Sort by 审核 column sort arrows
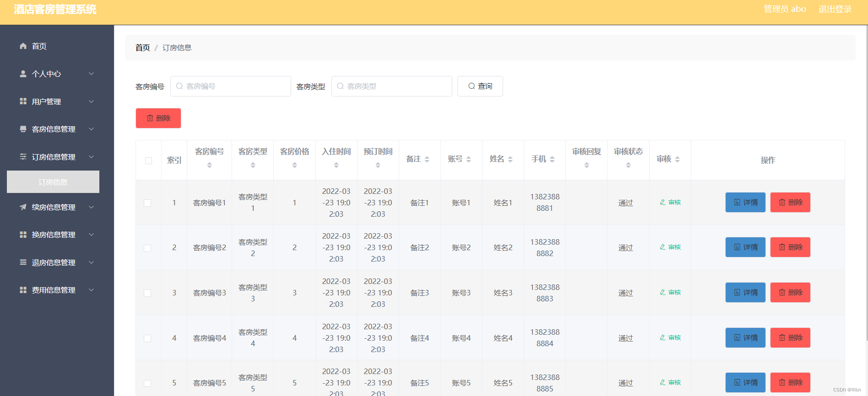Image resolution: width=868 pixels, height=396 pixels. pos(677,159)
